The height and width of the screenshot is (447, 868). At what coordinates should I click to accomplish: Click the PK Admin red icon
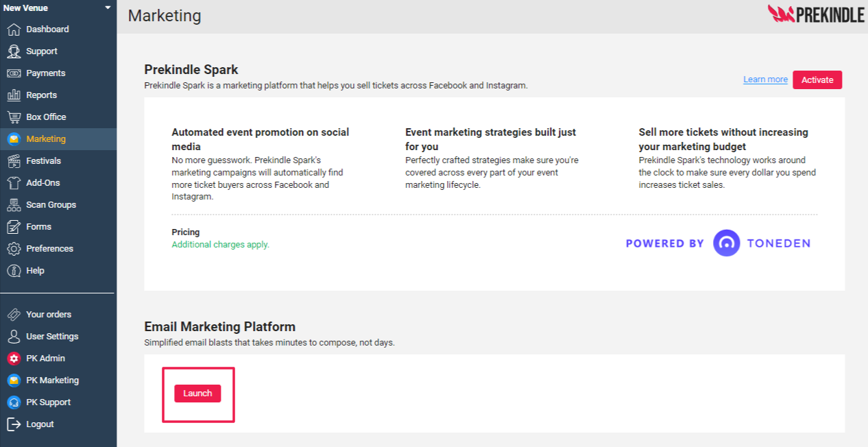(x=14, y=359)
